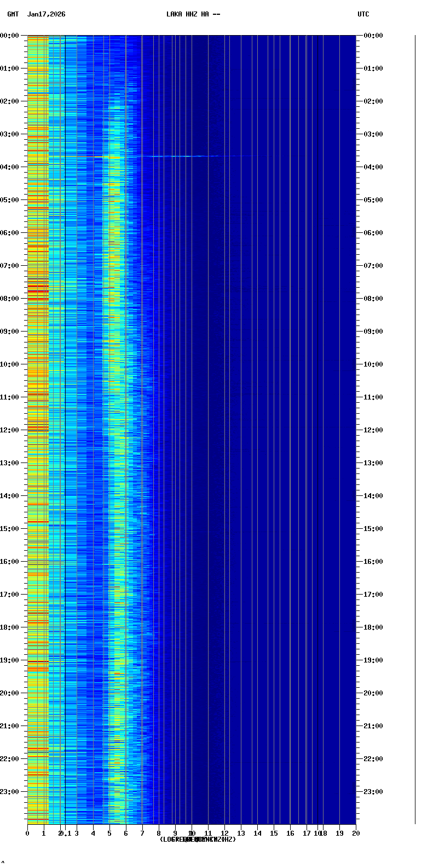
Task: Click the 12:00 label on left axis
Action: click(9, 430)
